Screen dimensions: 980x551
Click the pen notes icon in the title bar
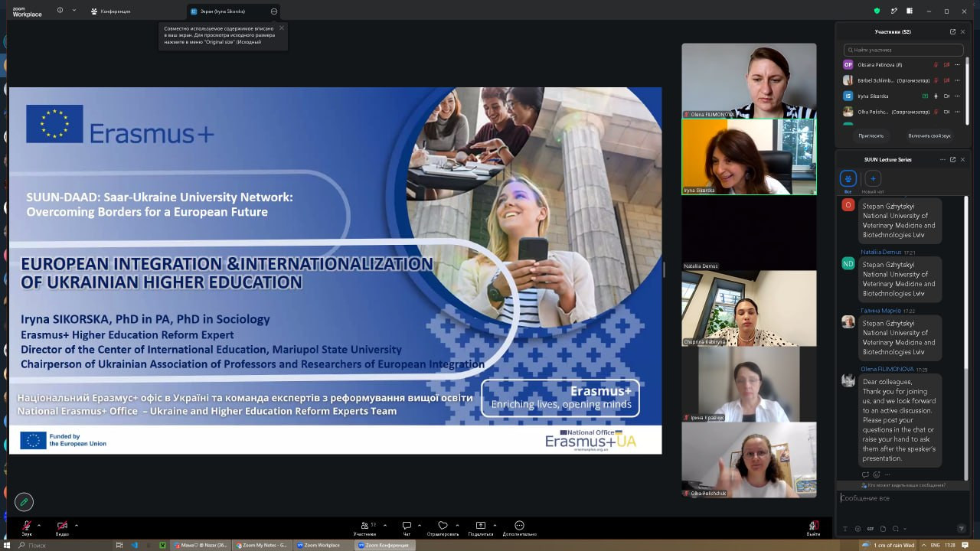pyautogui.click(x=894, y=11)
